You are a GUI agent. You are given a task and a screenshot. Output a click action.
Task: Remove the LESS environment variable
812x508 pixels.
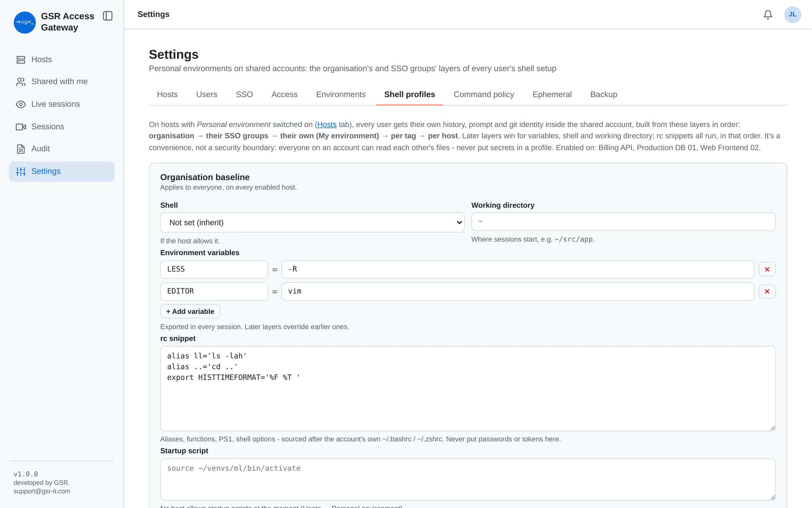(x=767, y=269)
